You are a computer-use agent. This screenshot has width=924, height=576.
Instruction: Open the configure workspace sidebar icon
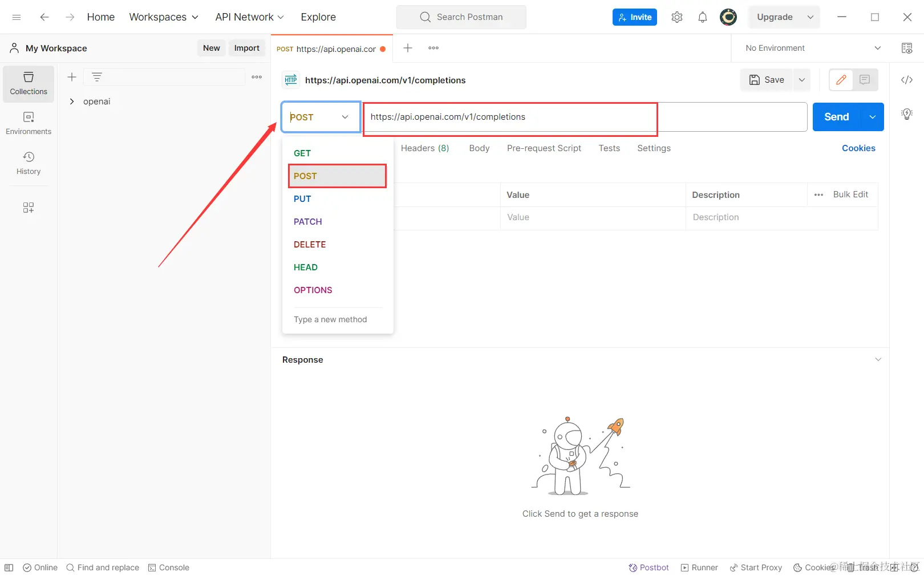coord(29,208)
